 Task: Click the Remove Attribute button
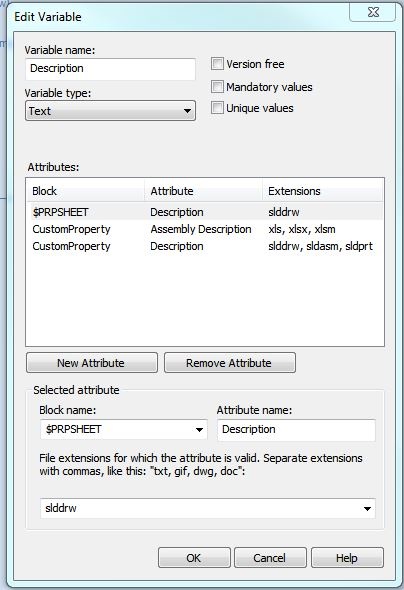coord(230,363)
